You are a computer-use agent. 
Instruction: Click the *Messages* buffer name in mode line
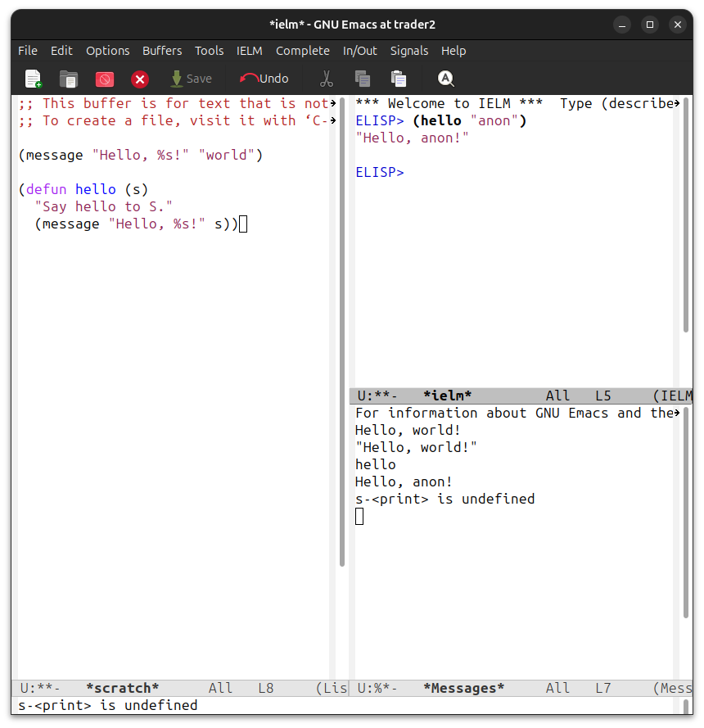463,688
